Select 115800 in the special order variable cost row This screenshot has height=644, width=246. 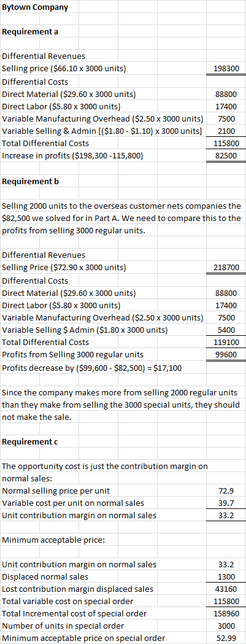(x=226, y=601)
